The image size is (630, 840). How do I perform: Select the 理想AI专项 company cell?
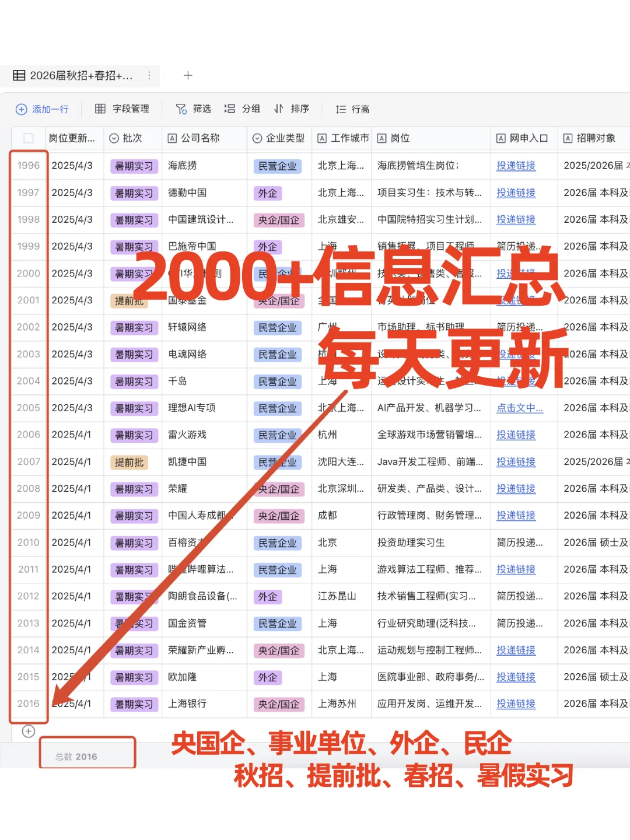click(x=204, y=408)
